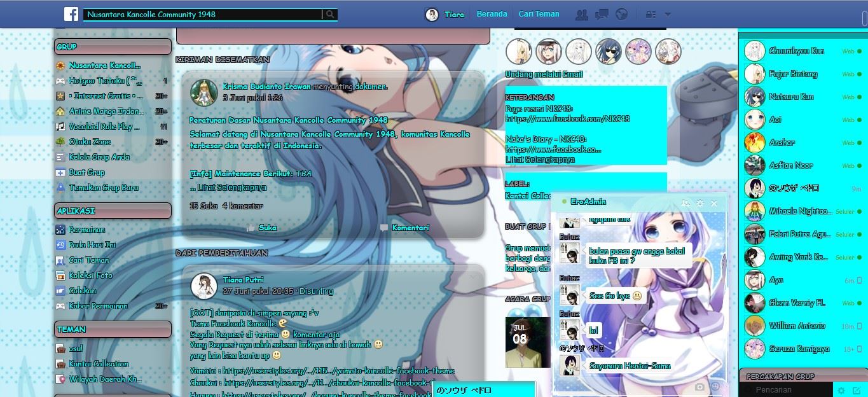This screenshot has width=868, height=397.
Task: Open the facebook.com/NKC48 link
Action: point(567,119)
